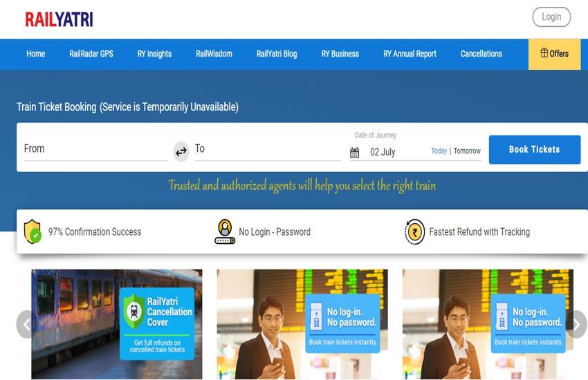Open the RailYatri Cancellation Cover banner

pyautogui.click(x=117, y=324)
